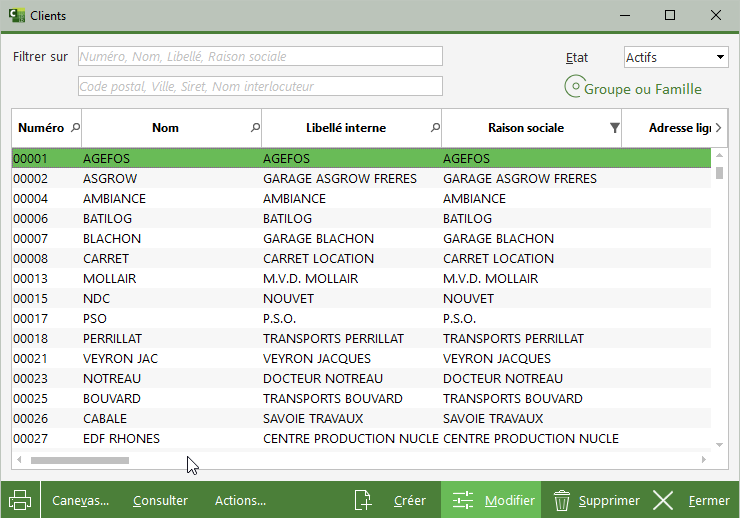Minimize the Clients window

pyautogui.click(x=625, y=15)
